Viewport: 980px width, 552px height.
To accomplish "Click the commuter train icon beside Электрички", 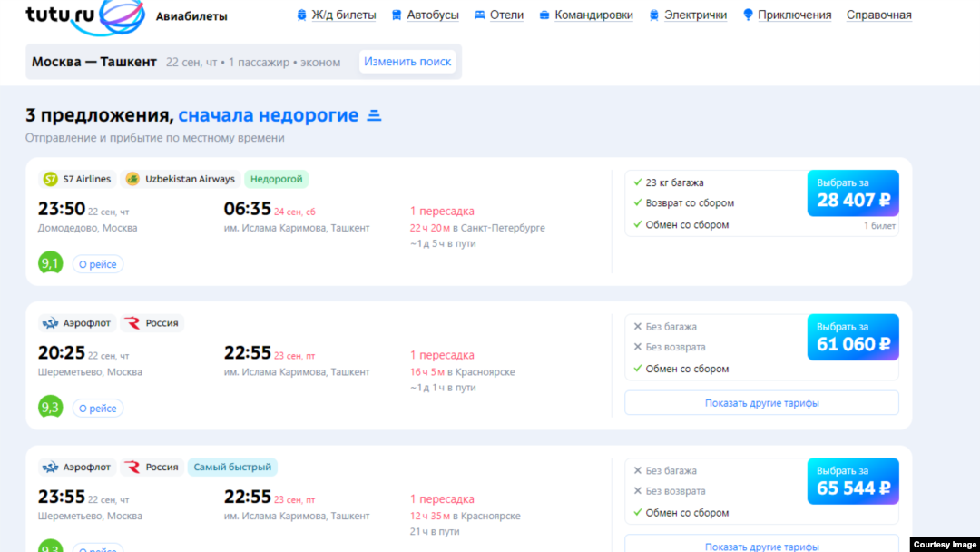I will coord(653,15).
